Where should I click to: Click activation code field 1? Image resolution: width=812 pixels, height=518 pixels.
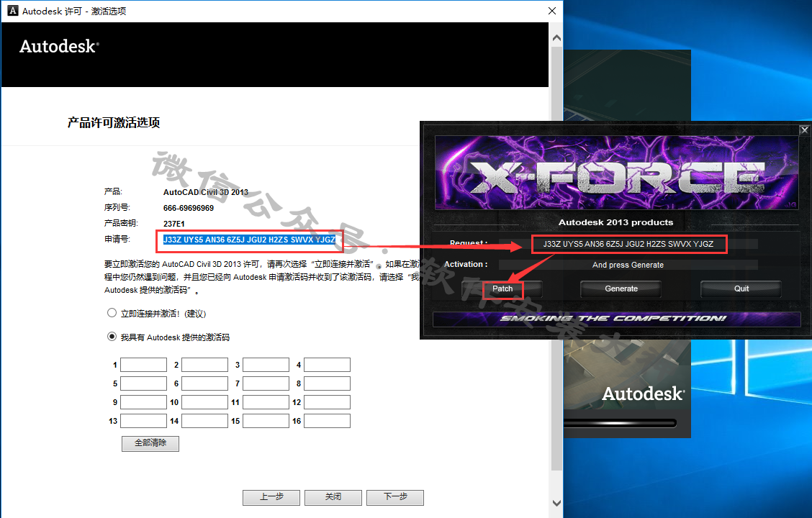143,365
